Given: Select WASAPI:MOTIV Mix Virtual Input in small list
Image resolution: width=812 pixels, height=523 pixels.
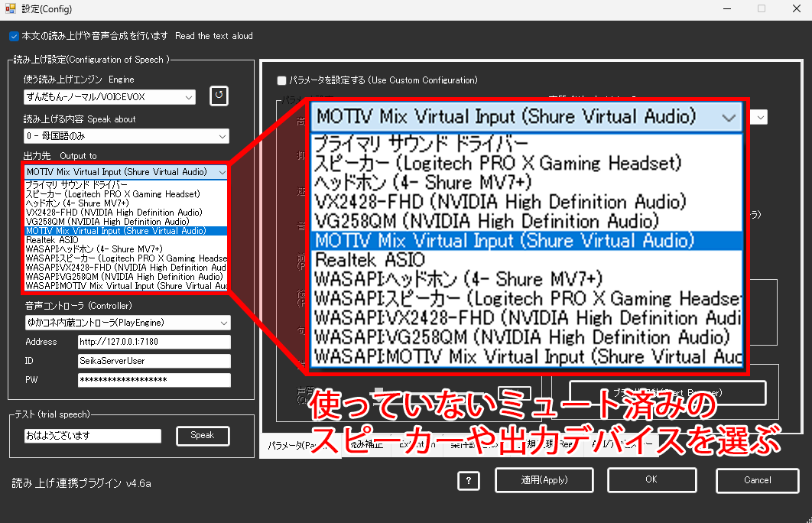Looking at the screenshot, I should [x=126, y=286].
